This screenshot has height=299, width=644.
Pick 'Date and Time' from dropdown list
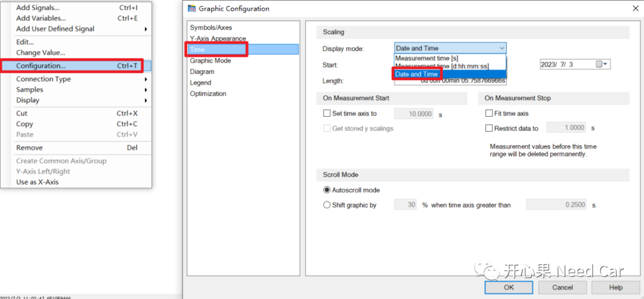coord(416,74)
